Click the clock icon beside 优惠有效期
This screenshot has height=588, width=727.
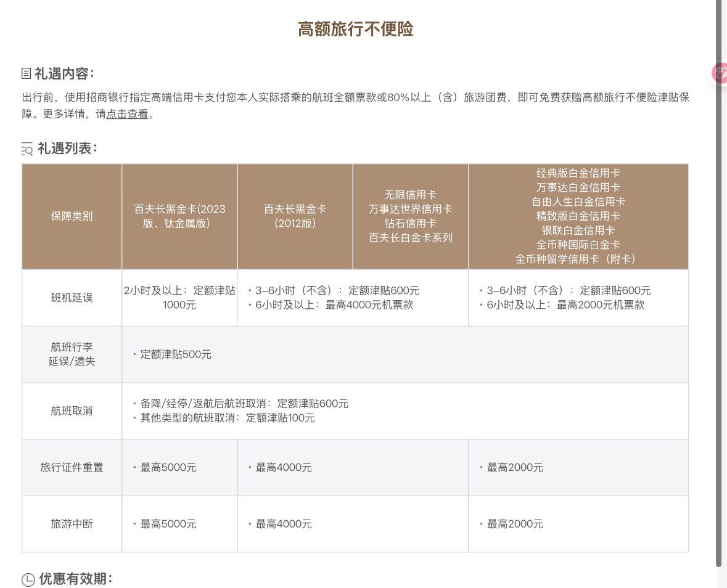pyautogui.click(x=28, y=579)
